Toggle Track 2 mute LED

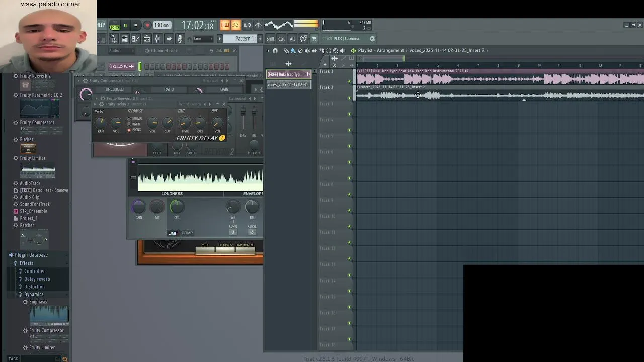pos(350,98)
